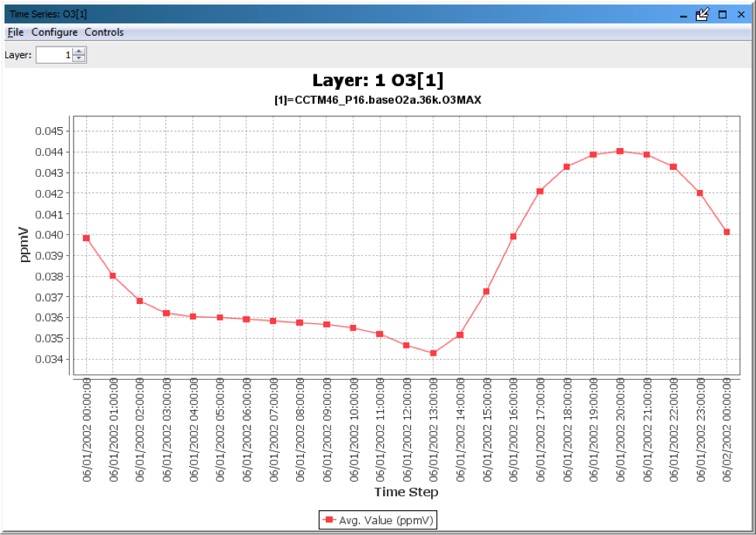The image size is (756, 535).
Task: Open the Configure menu
Action: tap(54, 33)
